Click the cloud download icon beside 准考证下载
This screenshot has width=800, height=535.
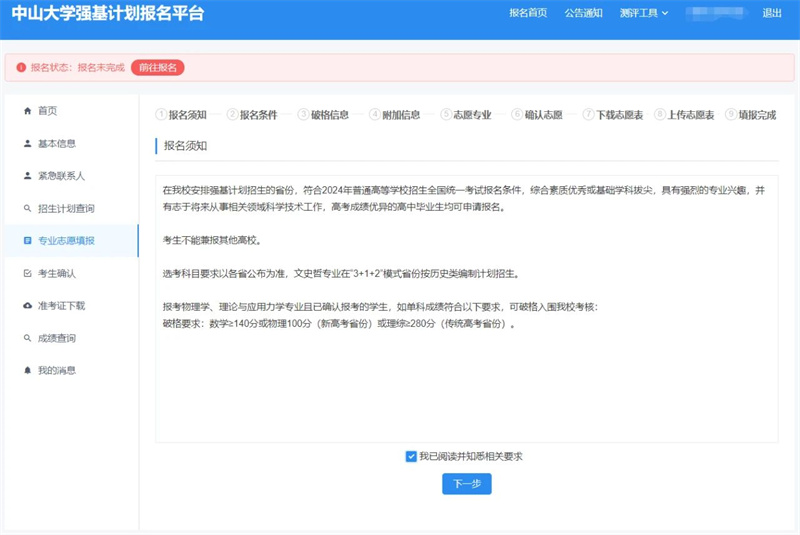point(28,305)
